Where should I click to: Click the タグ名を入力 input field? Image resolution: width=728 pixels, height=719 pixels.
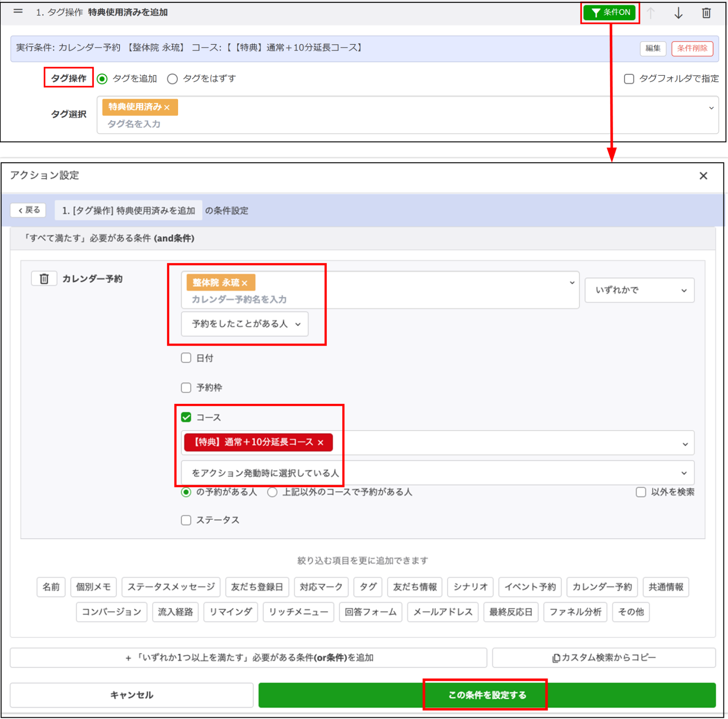134,124
